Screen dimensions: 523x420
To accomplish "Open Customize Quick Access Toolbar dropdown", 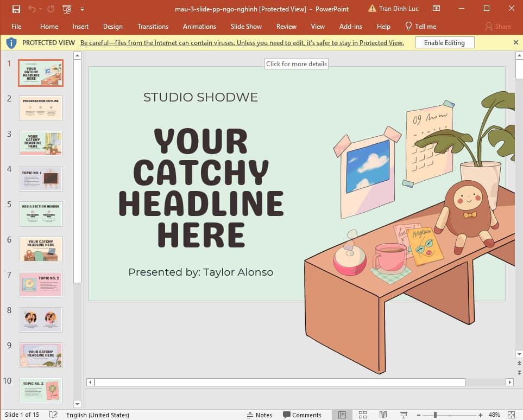I will (83, 9).
